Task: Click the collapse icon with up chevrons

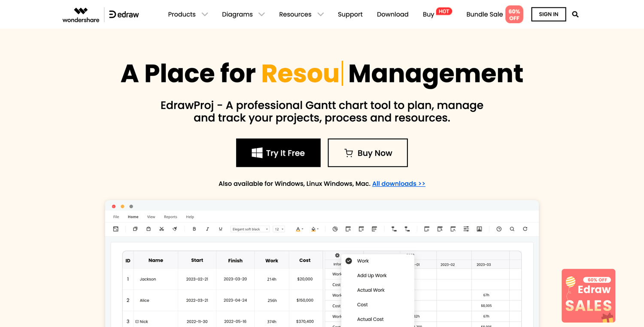Action: click(x=348, y=229)
